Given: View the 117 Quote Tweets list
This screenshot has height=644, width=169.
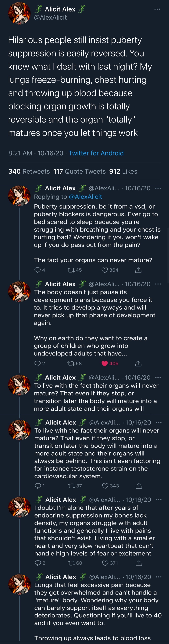Looking at the screenshot, I should (79, 171).
